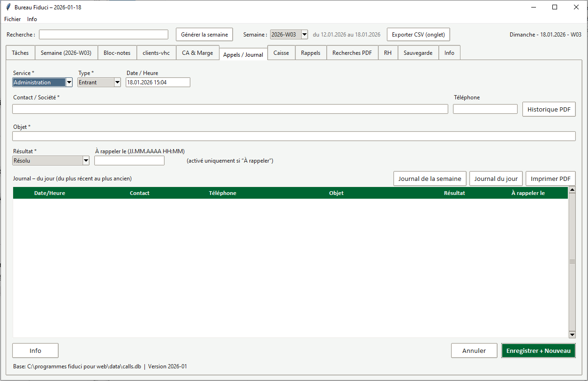Open the Fichier menu
This screenshot has height=381, width=588.
coord(13,19)
